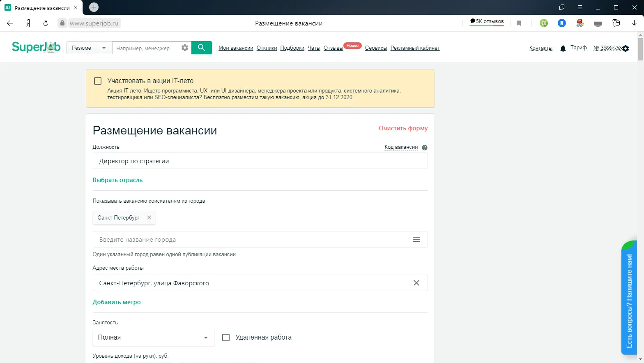
Task: Click Добавить метро link
Action: (117, 302)
